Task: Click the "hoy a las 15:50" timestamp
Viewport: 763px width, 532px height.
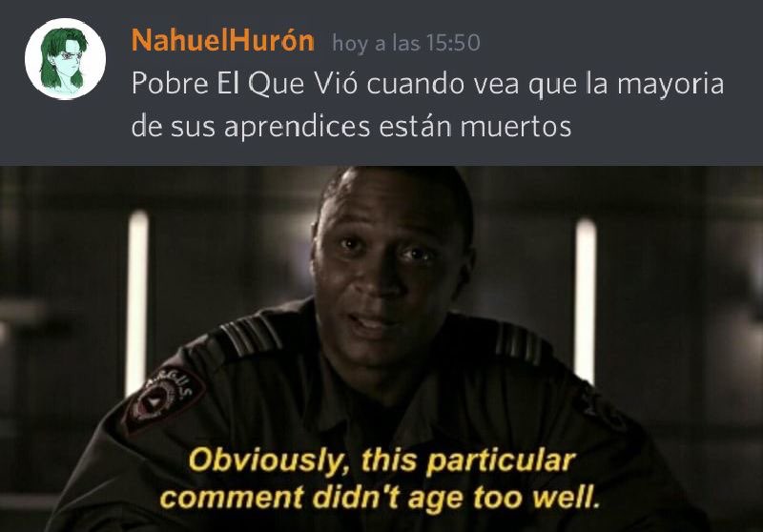Action: 406,43
